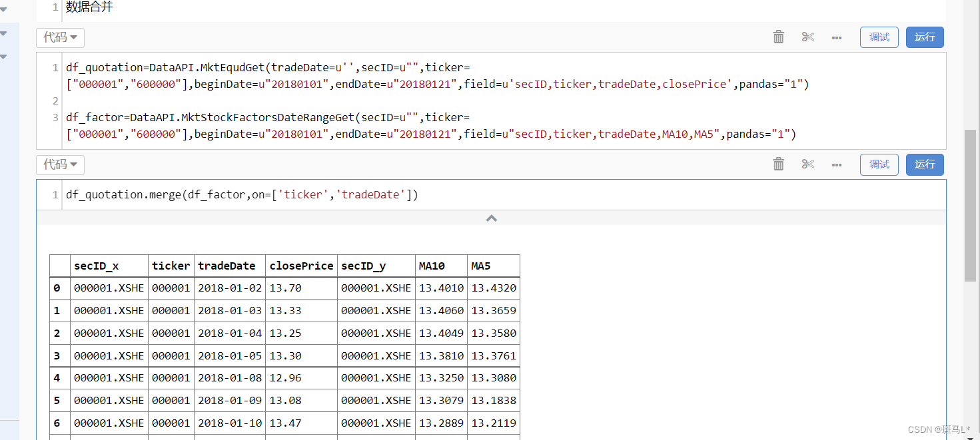Click the 数据合并 heading text
Screen dimensions: 980x440
pyautogui.click(x=89, y=7)
